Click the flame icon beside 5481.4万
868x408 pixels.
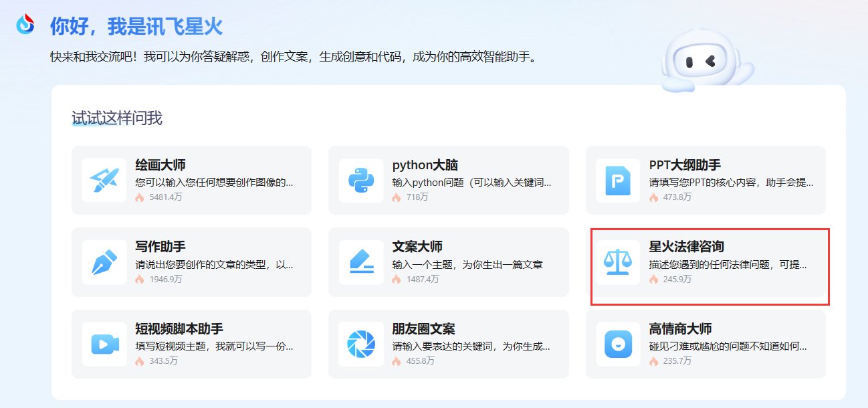[140, 197]
